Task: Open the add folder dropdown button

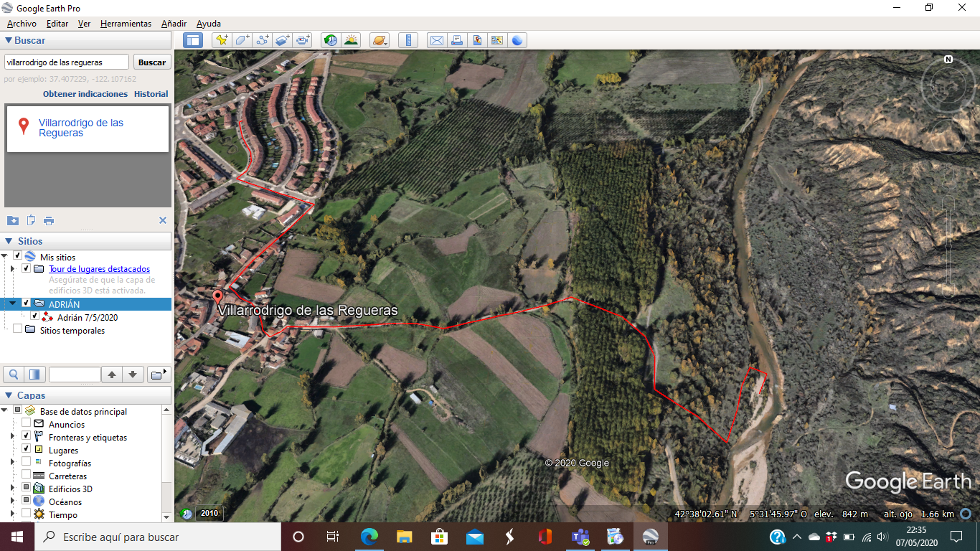Action: (x=159, y=374)
